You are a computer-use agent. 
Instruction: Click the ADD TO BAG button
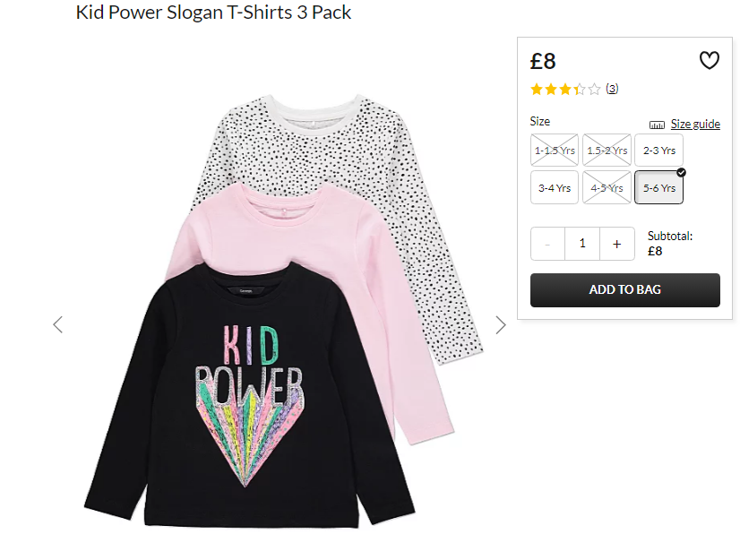point(624,290)
